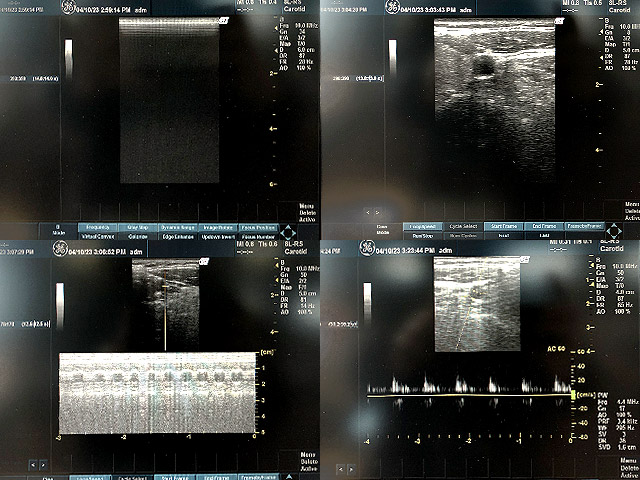Image resolution: width=640 pixels, height=480 pixels.
Task: Click the GE logo on the 3:23 PM screen
Action: 367,248
